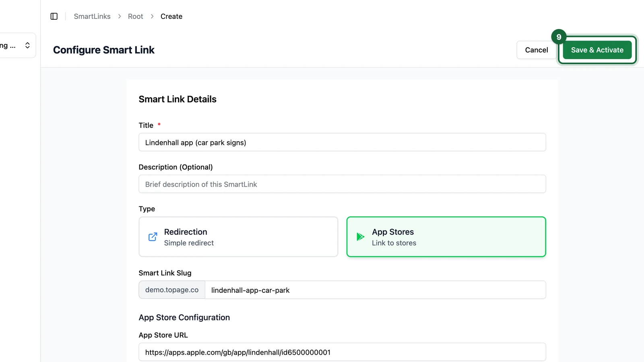This screenshot has width=644, height=362.
Task: Edit the Title input field
Action: click(342, 142)
